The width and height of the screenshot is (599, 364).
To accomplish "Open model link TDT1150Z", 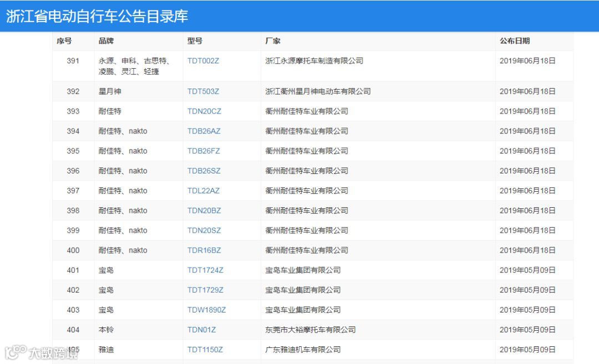I will (x=205, y=349).
